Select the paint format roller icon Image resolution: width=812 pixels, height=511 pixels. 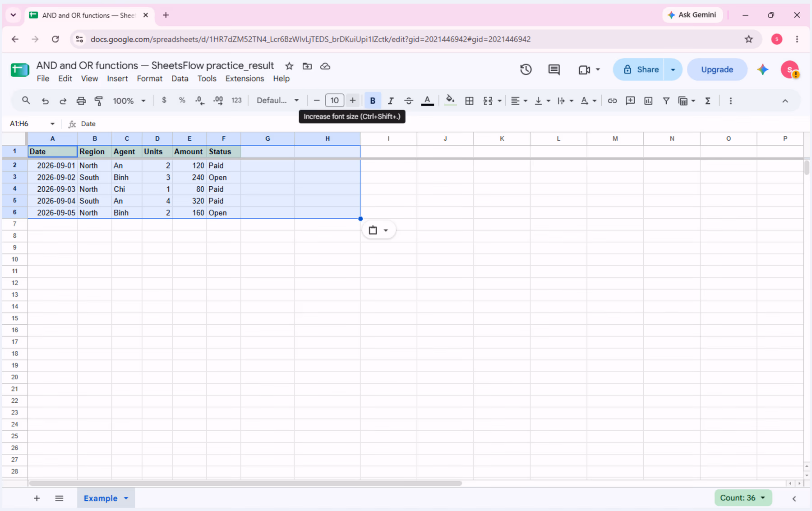point(99,101)
